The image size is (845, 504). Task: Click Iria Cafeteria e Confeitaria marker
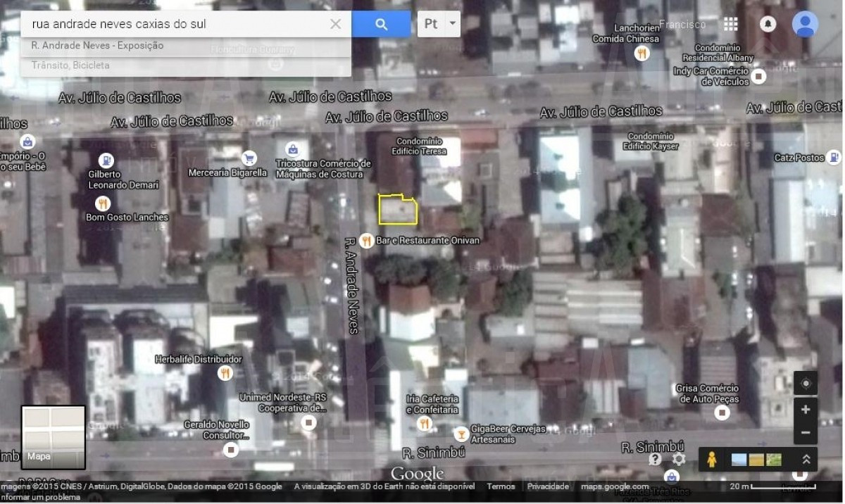(424, 423)
